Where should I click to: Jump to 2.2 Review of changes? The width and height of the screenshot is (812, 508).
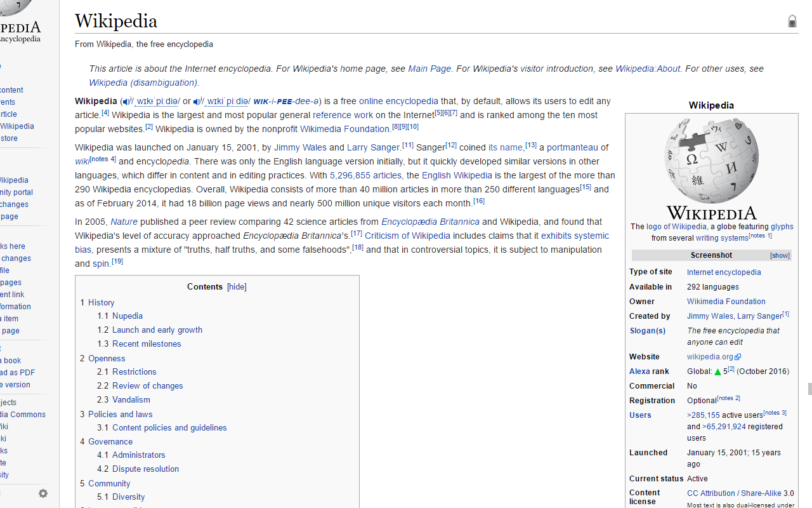140,385
